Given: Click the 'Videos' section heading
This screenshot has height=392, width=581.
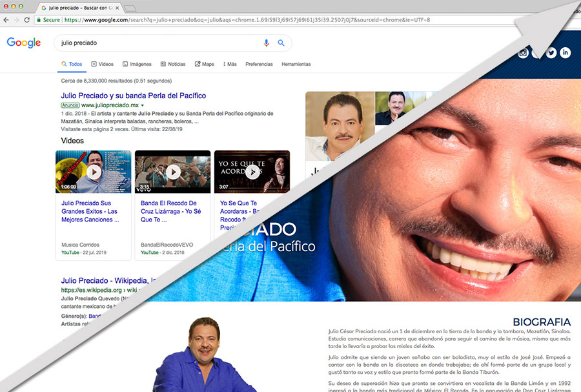Looking at the screenshot, I should click(x=72, y=141).
